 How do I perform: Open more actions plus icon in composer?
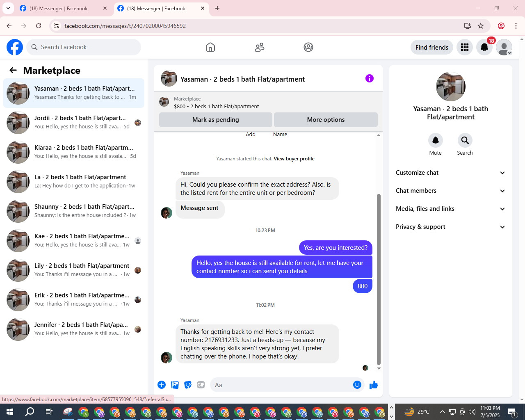(162, 385)
